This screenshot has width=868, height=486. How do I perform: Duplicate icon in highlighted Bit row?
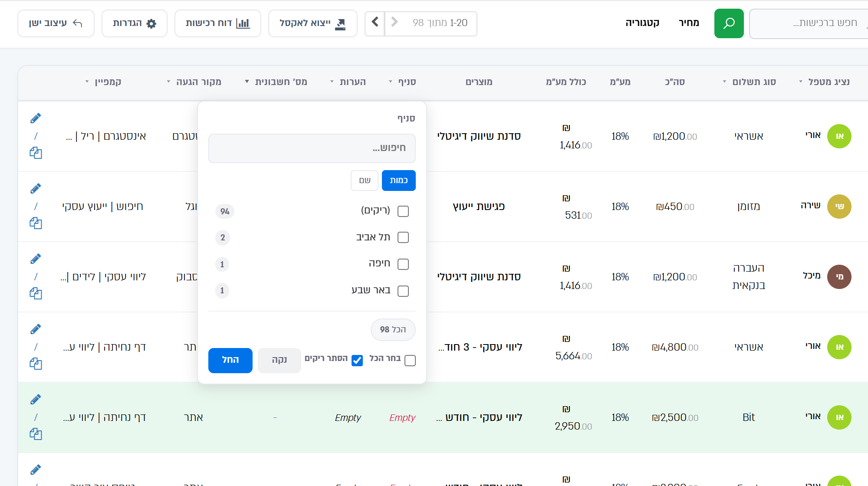(x=36, y=434)
